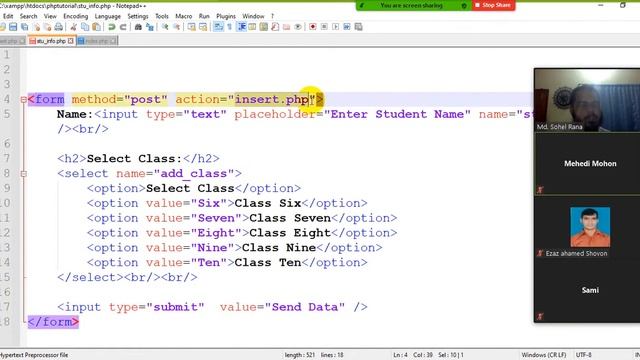Open the Replace dialog toolbar icon

coord(150,27)
